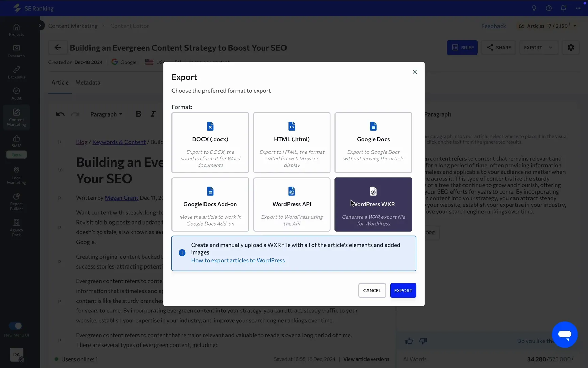Open the Projects section in the sidebar
The image size is (588, 368).
tap(16, 30)
